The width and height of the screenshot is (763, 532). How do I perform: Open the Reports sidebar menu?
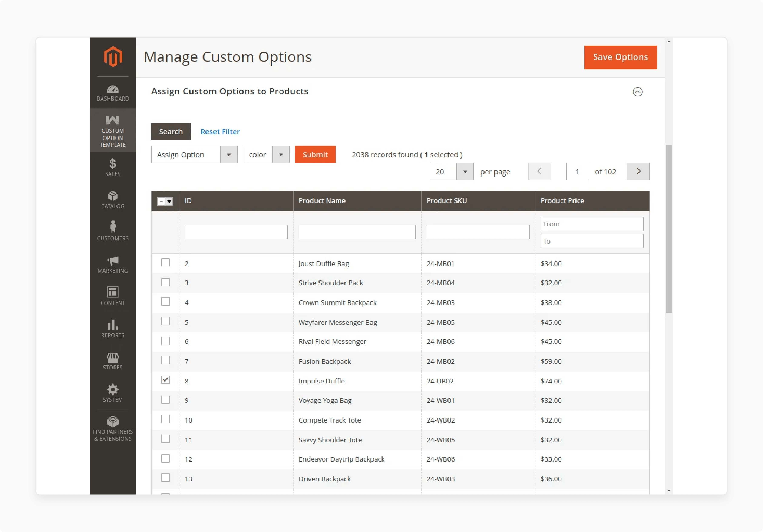(x=113, y=329)
